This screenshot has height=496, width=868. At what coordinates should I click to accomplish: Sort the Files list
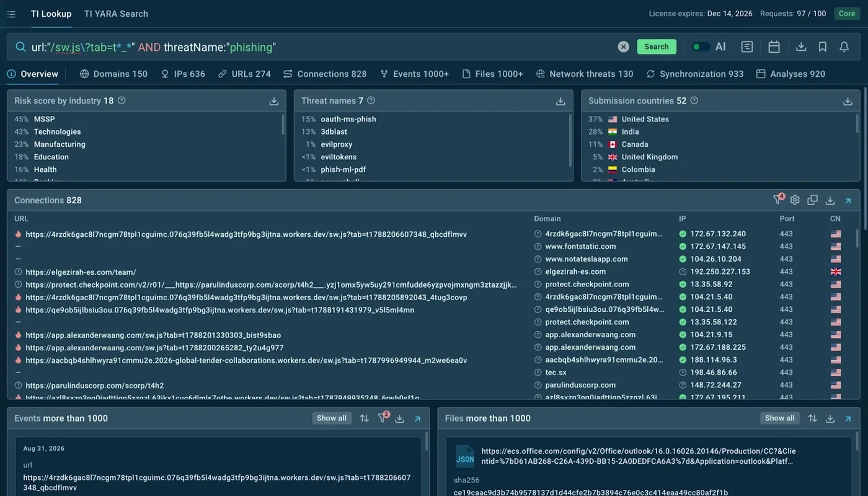813,418
